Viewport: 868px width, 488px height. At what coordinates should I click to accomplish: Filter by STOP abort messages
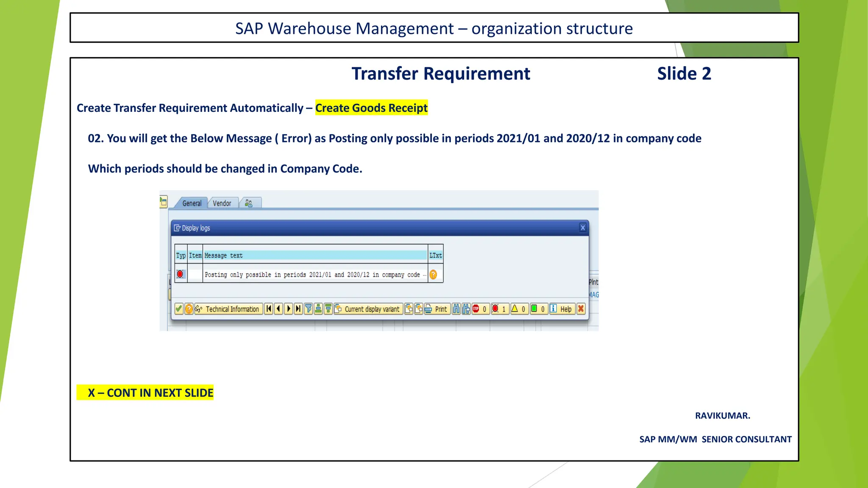point(480,309)
